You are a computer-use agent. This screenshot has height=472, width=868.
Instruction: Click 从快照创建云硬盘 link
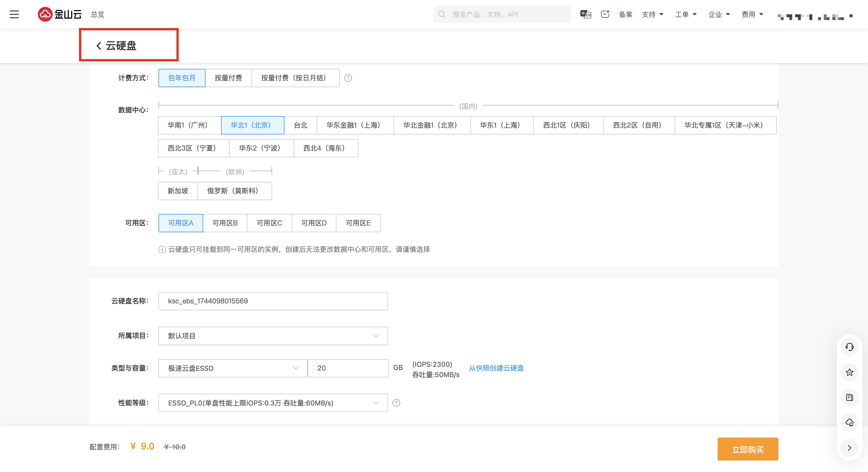pos(496,368)
